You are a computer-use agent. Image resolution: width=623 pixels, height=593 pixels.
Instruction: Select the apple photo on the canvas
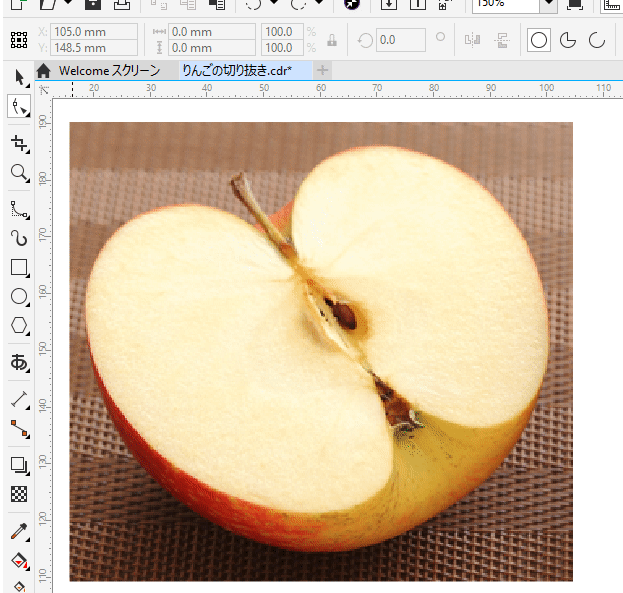(x=321, y=351)
